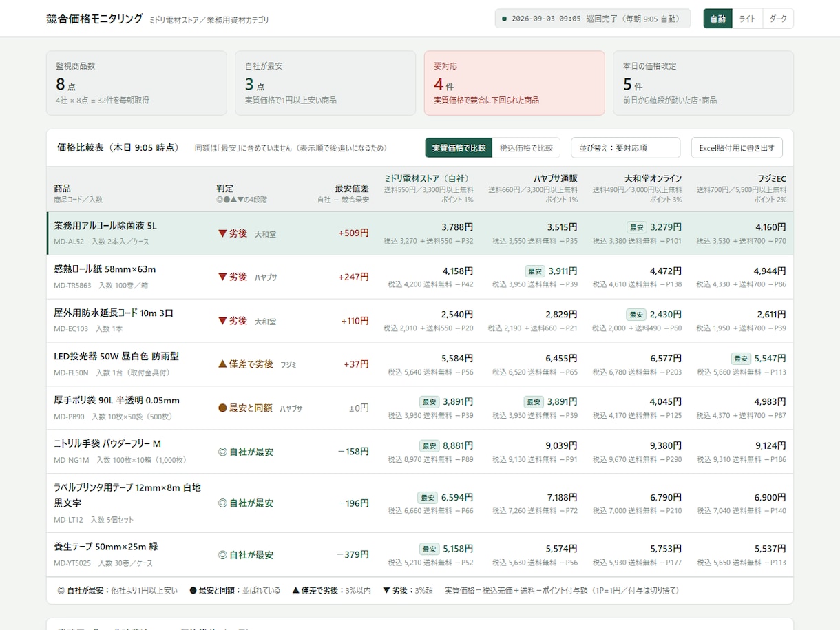Click the +247円 price difference
This screenshot has height=630, width=840.
tap(353, 277)
